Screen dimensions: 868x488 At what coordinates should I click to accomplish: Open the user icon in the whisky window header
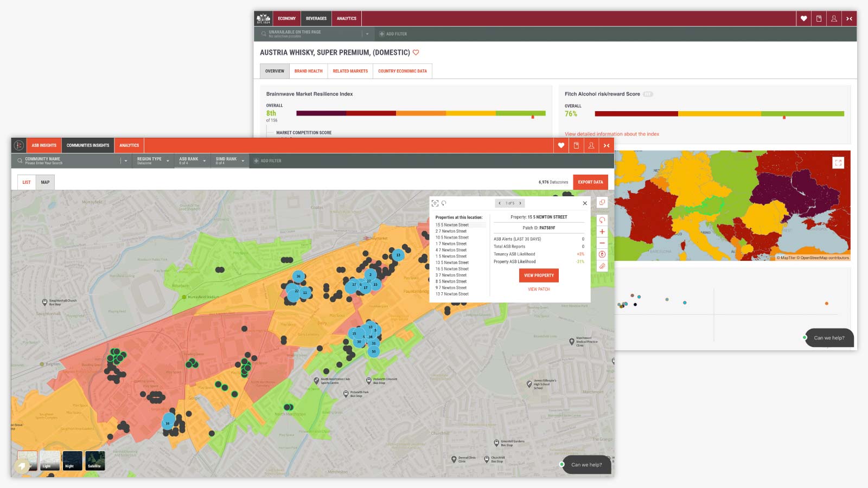tap(834, 18)
